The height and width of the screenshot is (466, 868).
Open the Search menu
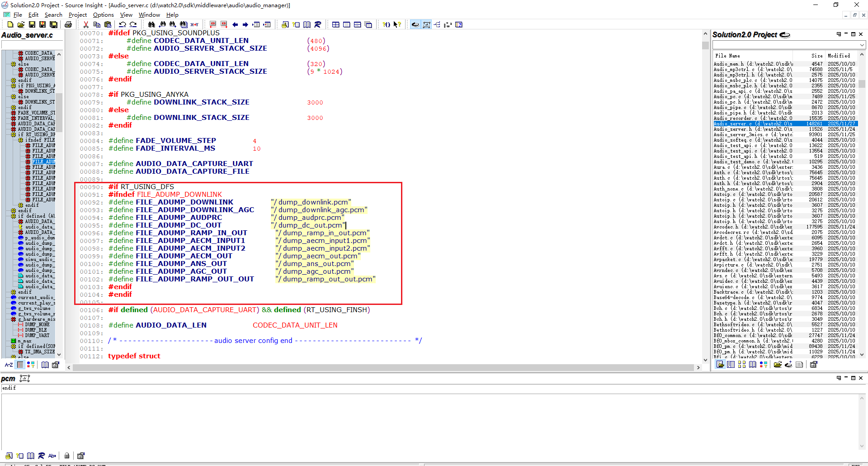click(x=53, y=15)
